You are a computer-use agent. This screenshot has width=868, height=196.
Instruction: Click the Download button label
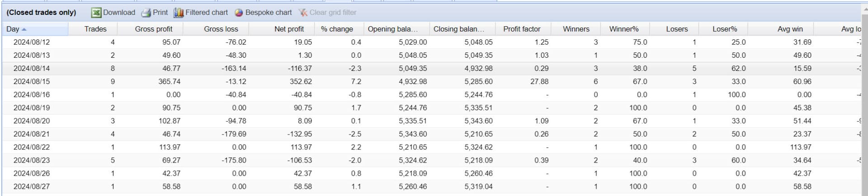(119, 13)
